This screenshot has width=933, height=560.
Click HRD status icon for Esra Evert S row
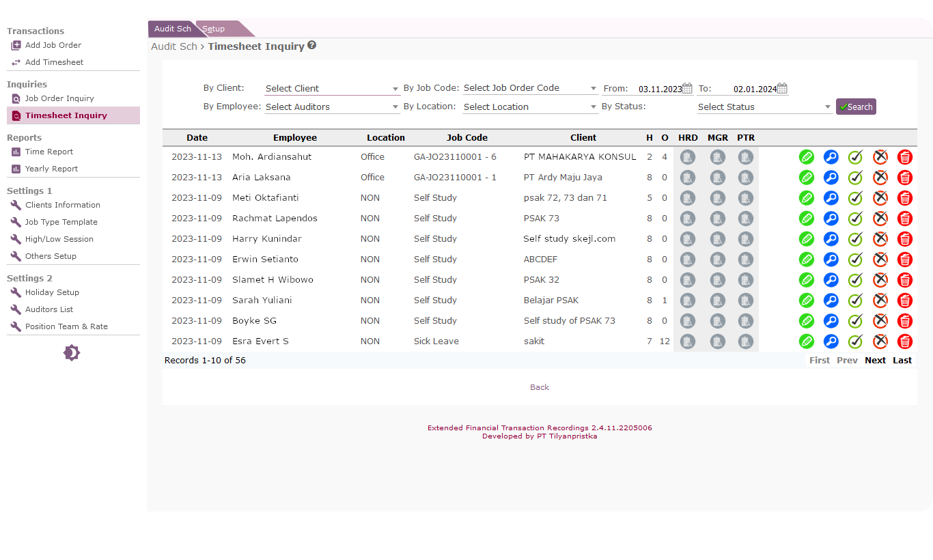pos(688,341)
